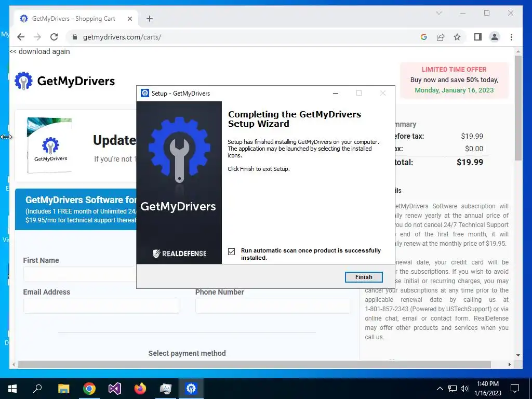Open Visual Studio from taskbar
Image resolution: width=532 pixels, height=399 pixels.
115,389
